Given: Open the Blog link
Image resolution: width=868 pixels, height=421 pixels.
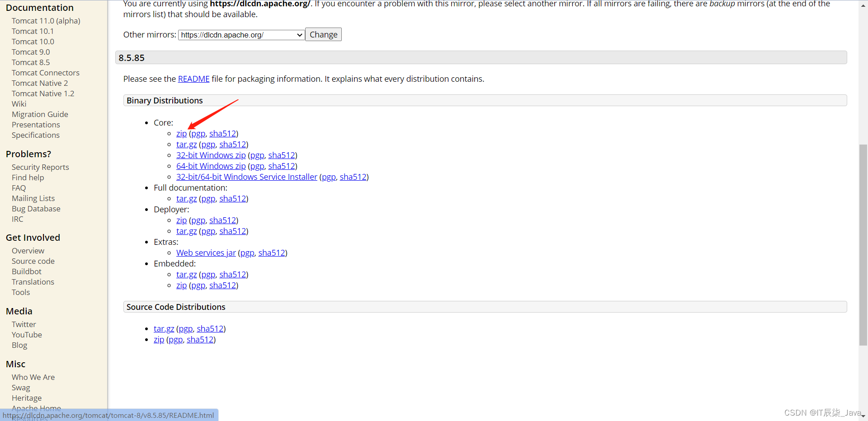Looking at the screenshot, I should (x=19, y=345).
